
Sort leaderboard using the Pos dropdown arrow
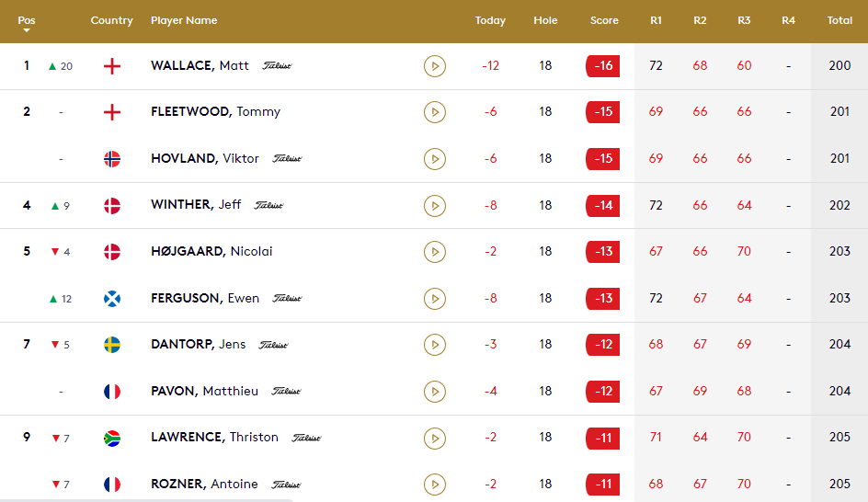point(26,30)
